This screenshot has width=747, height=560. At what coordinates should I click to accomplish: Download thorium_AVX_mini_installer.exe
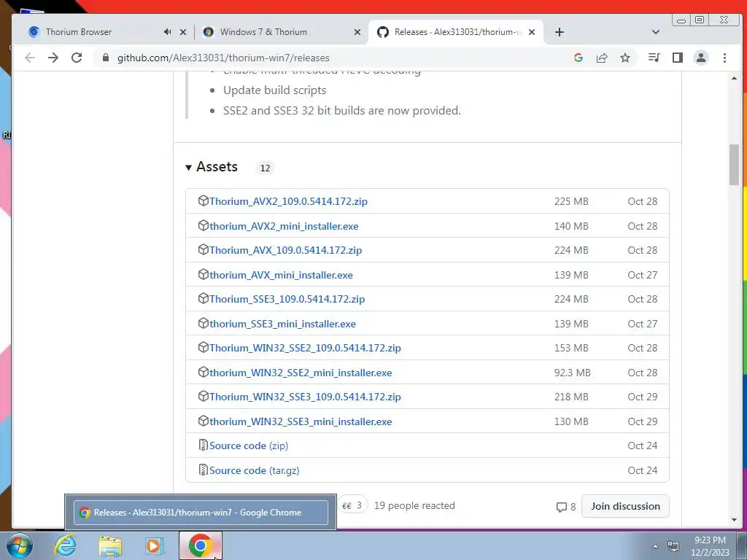click(x=281, y=275)
